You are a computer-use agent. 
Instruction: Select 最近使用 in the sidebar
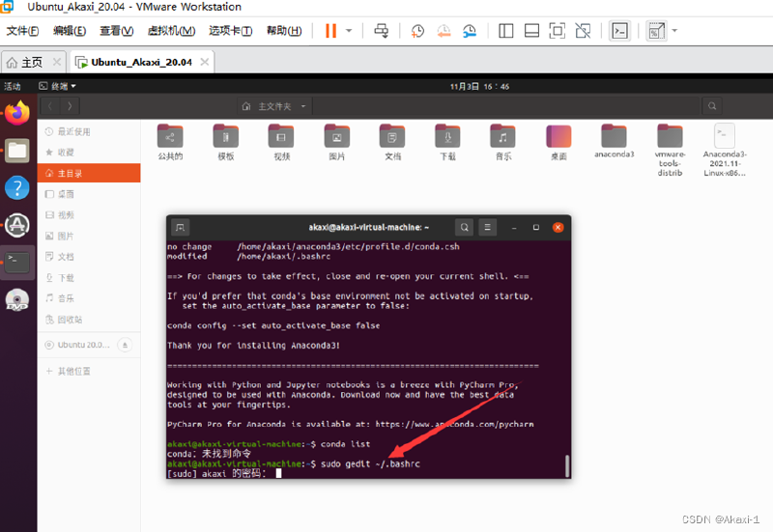(x=89, y=131)
